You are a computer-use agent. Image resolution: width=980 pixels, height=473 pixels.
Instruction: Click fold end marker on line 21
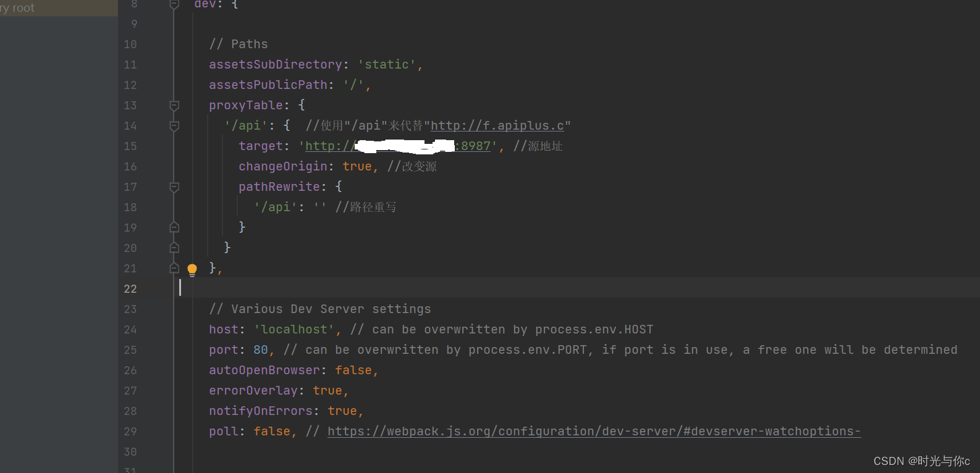pyautogui.click(x=174, y=268)
